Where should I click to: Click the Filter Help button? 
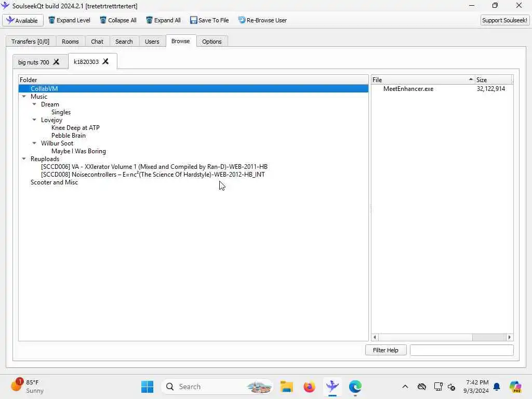click(x=386, y=350)
